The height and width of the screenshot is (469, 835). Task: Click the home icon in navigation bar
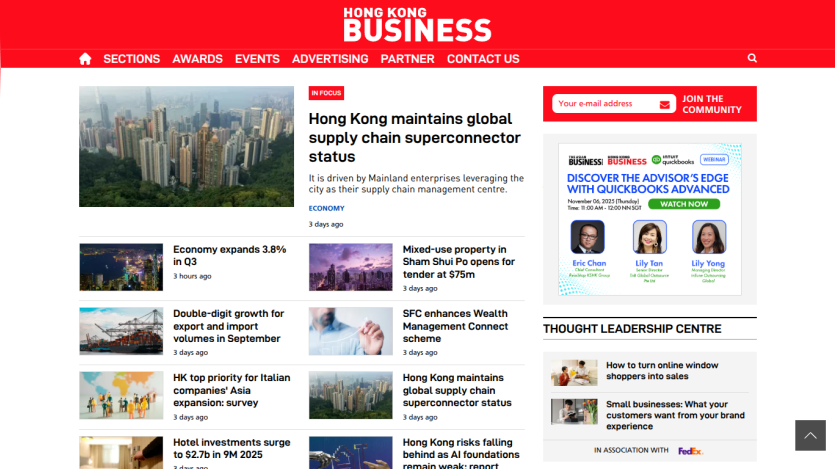tap(85, 59)
